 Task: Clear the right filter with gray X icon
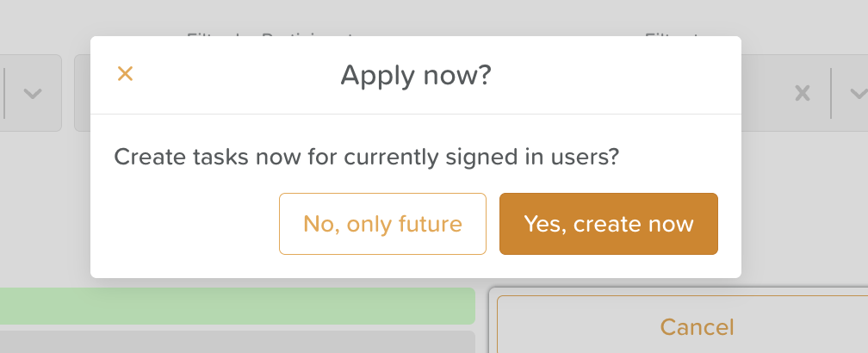click(x=802, y=93)
